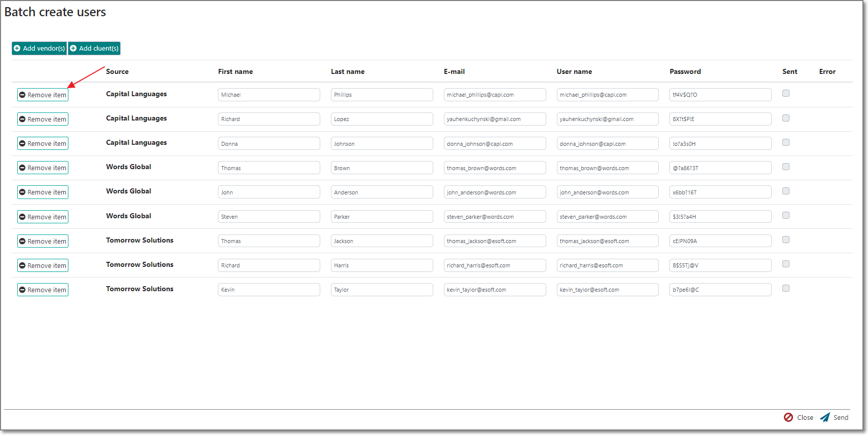Click Tomorrow Solutions source in Kevin Taylor row
This screenshot has height=435, width=868.
pos(139,289)
